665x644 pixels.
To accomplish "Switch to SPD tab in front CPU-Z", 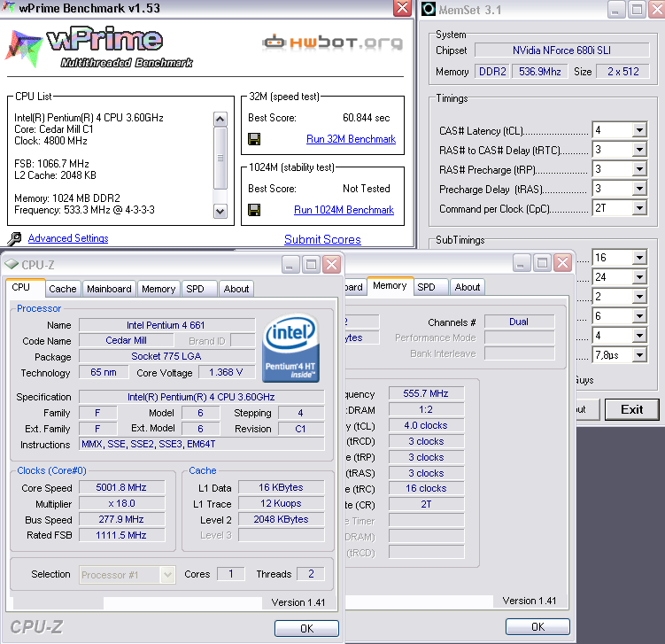I will tap(199, 289).
